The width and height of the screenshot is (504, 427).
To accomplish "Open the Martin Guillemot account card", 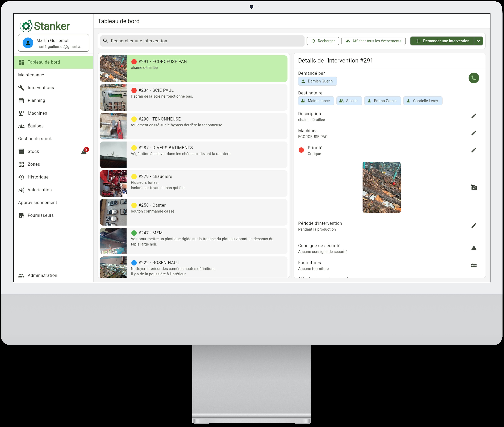I will click(53, 43).
